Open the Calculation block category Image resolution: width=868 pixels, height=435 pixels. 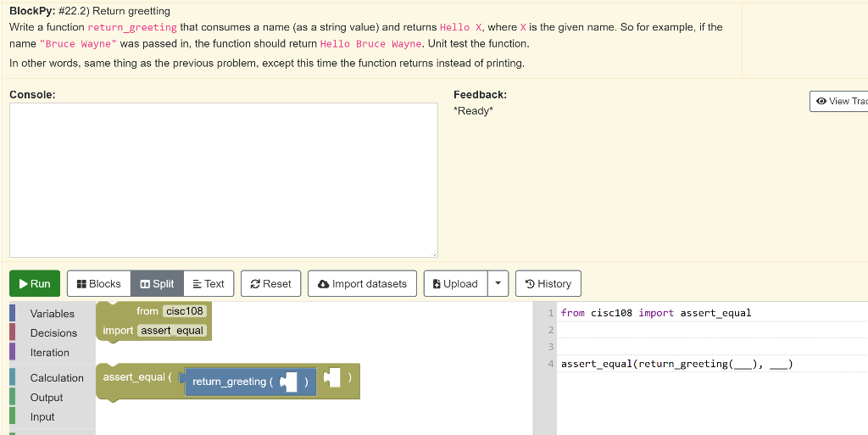57,378
